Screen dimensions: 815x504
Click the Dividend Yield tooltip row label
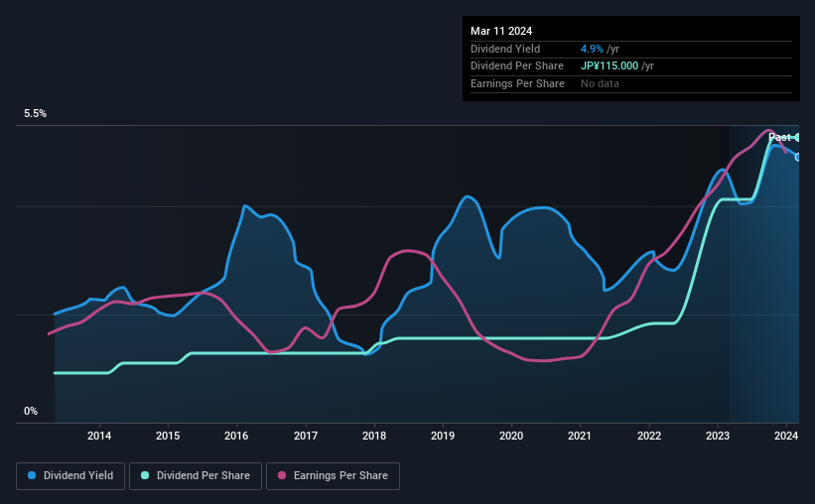[505, 49]
